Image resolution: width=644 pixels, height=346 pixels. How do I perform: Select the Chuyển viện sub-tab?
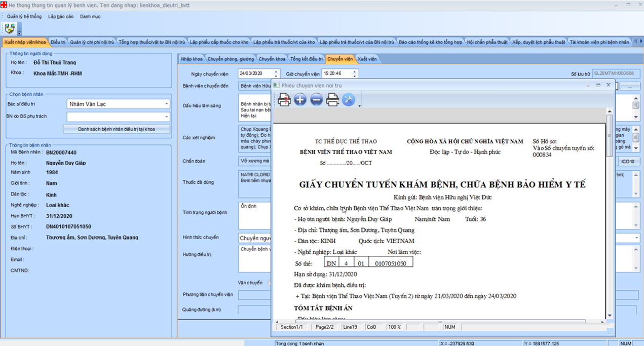pyautogui.click(x=339, y=59)
